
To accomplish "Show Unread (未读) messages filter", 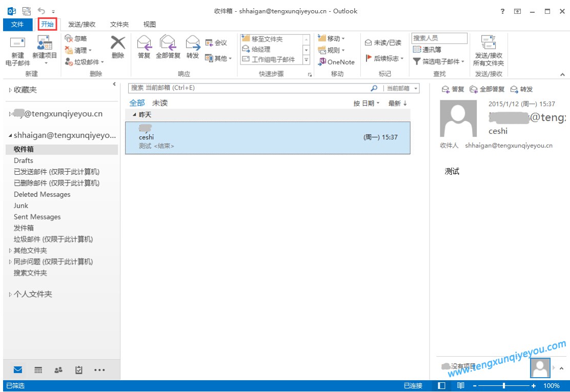I will [x=159, y=103].
